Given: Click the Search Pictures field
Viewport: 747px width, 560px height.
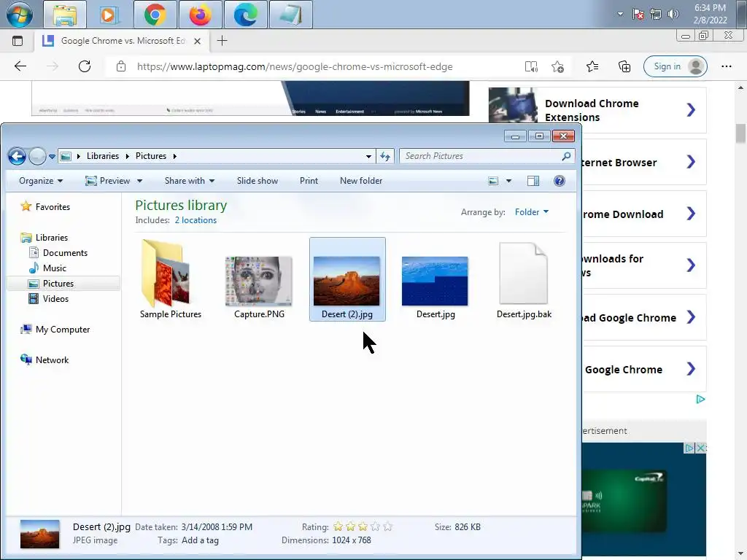Looking at the screenshot, I should (481, 156).
